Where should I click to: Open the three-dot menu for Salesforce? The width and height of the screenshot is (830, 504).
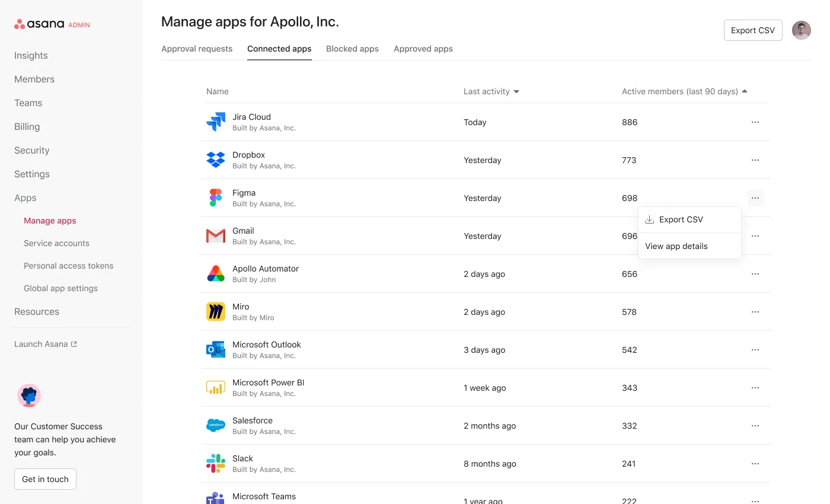[x=755, y=426]
